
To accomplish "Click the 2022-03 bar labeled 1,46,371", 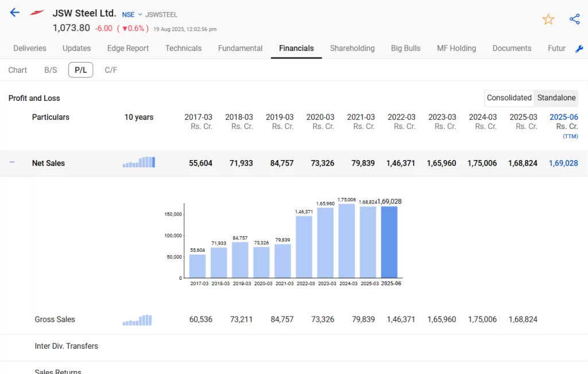I will point(304,247).
